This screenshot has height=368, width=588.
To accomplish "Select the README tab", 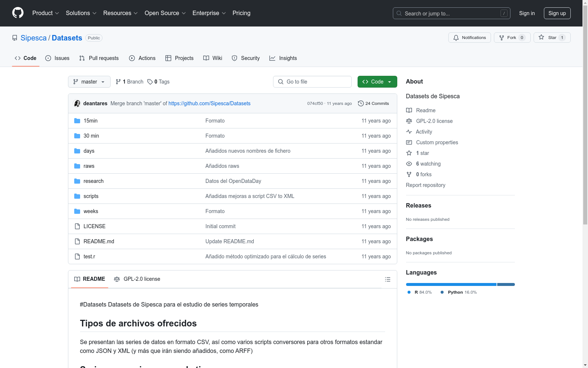I will pyautogui.click(x=90, y=279).
